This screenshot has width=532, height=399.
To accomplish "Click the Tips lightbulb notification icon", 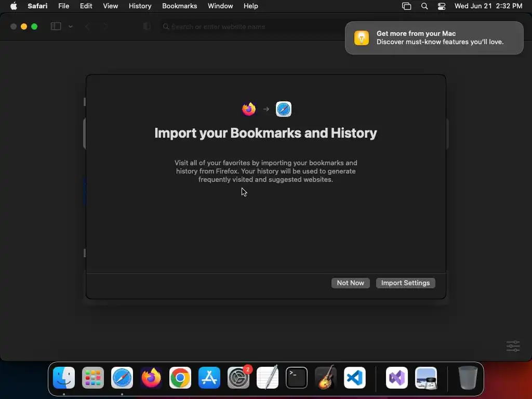I will 362,38.
